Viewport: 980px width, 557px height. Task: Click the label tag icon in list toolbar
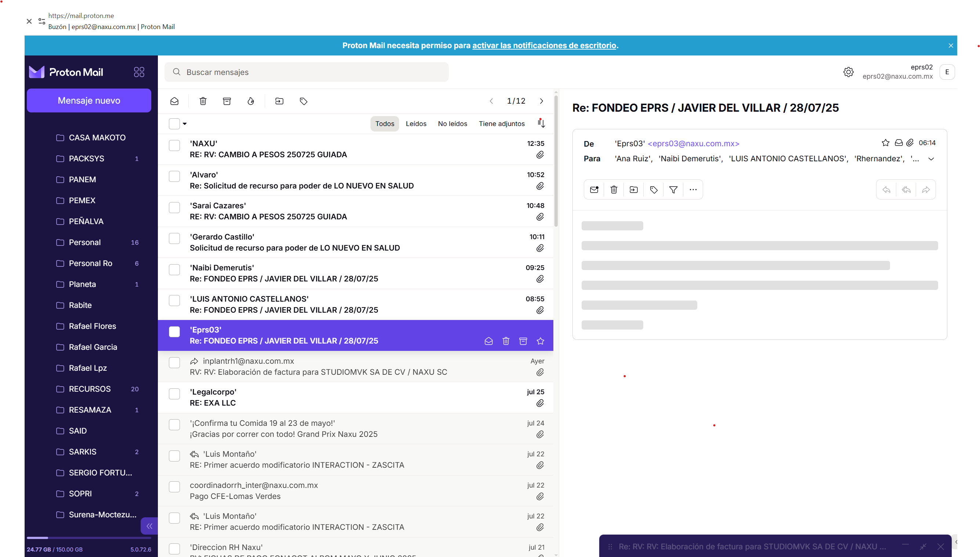click(304, 101)
